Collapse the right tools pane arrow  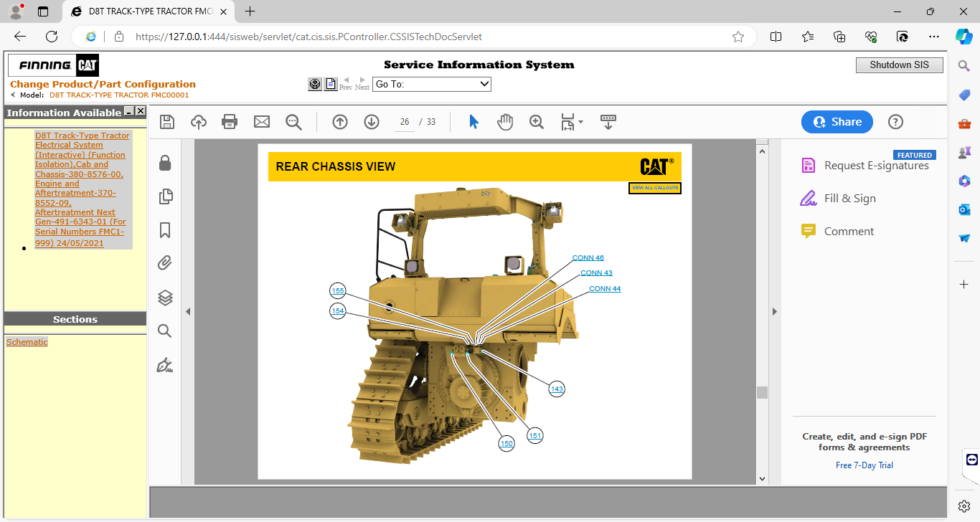774,311
